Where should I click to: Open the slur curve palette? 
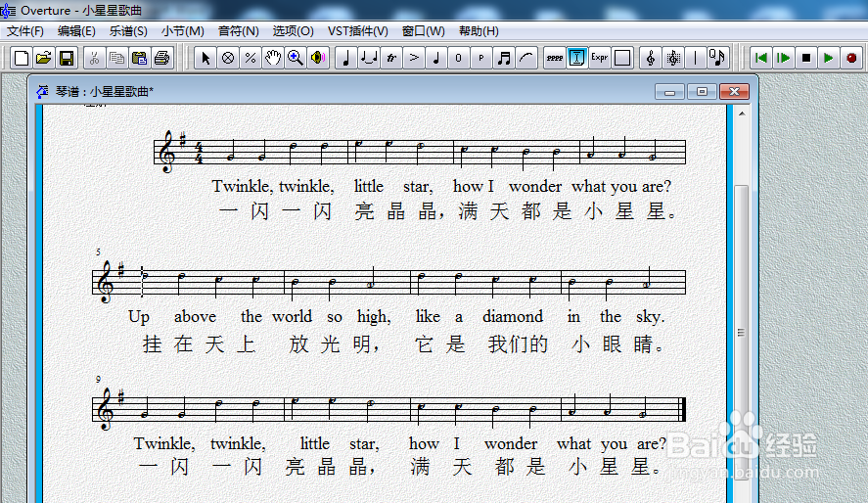click(527, 58)
